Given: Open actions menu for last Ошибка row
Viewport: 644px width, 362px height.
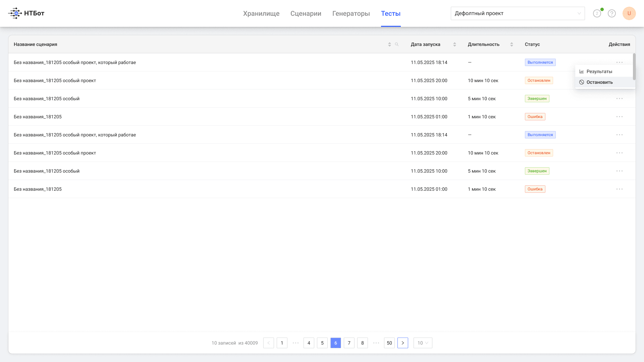Looking at the screenshot, I should (620, 189).
